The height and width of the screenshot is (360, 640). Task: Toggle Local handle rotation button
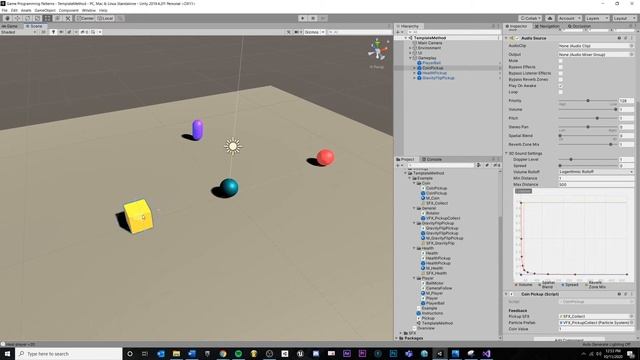[105, 18]
